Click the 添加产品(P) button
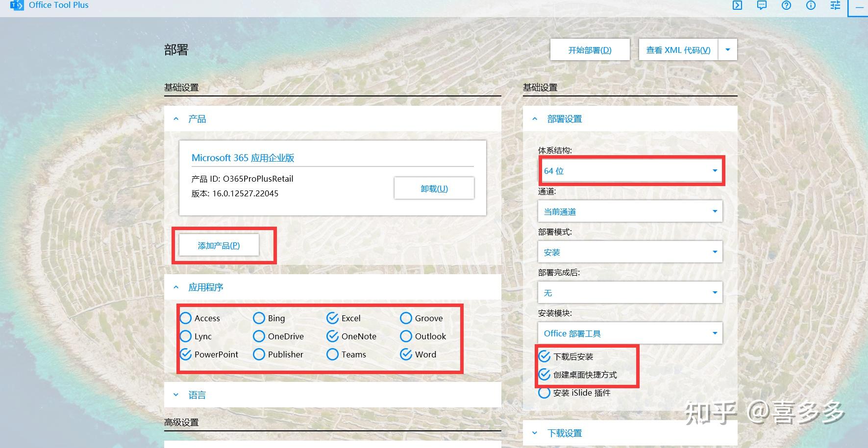The width and height of the screenshot is (868, 448). [219, 245]
